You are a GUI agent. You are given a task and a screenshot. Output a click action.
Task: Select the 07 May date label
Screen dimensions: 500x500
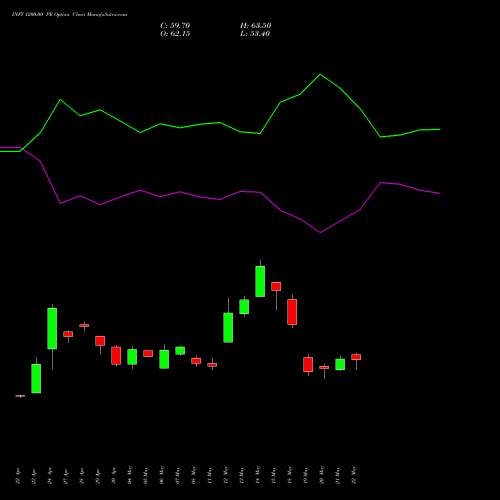click(178, 475)
